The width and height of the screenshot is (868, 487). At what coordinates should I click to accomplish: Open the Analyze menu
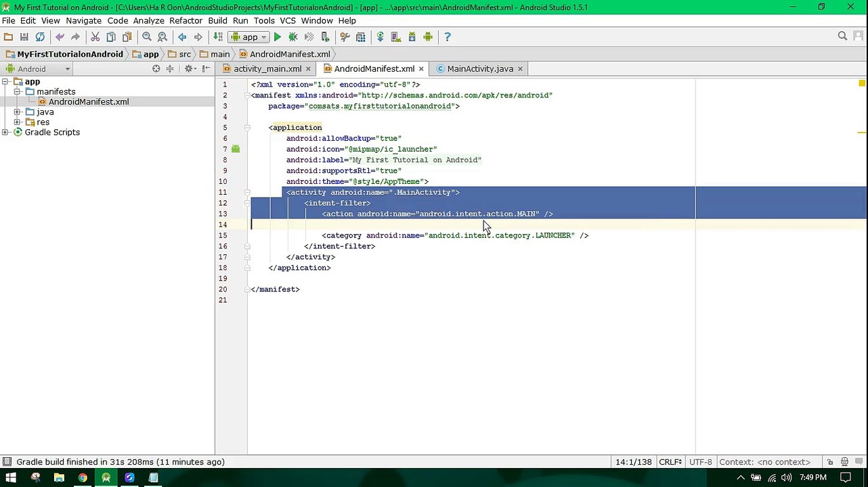point(149,21)
